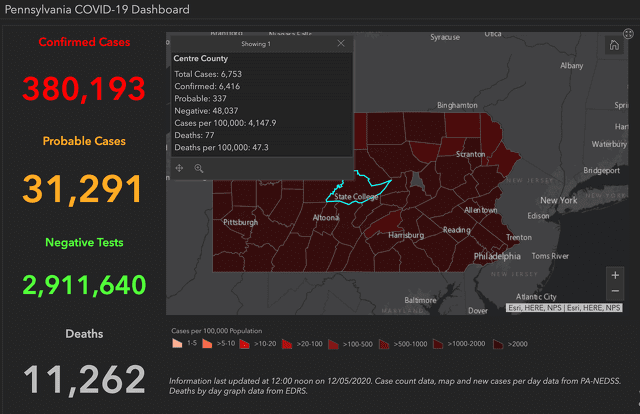The image size is (640, 414).
Task: Click the Negative Tests count 2,911,640
Action: tap(83, 285)
